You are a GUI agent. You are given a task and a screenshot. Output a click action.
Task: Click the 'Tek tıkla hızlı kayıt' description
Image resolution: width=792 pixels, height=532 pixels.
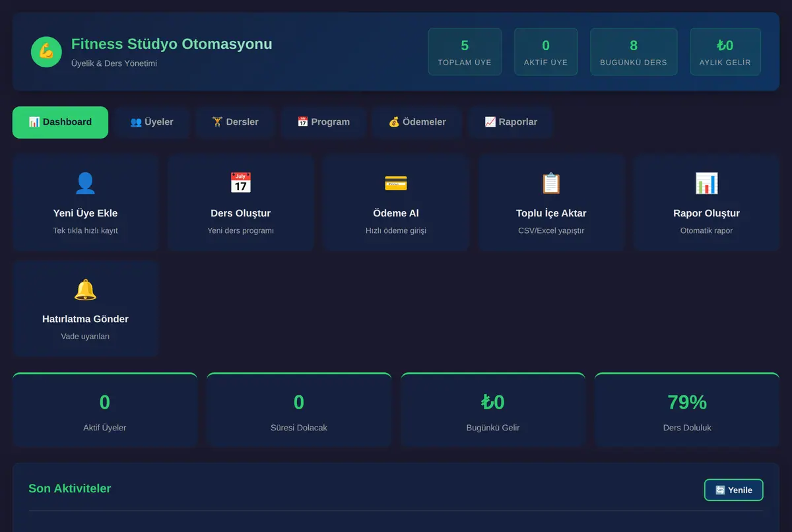[x=85, y=231]
